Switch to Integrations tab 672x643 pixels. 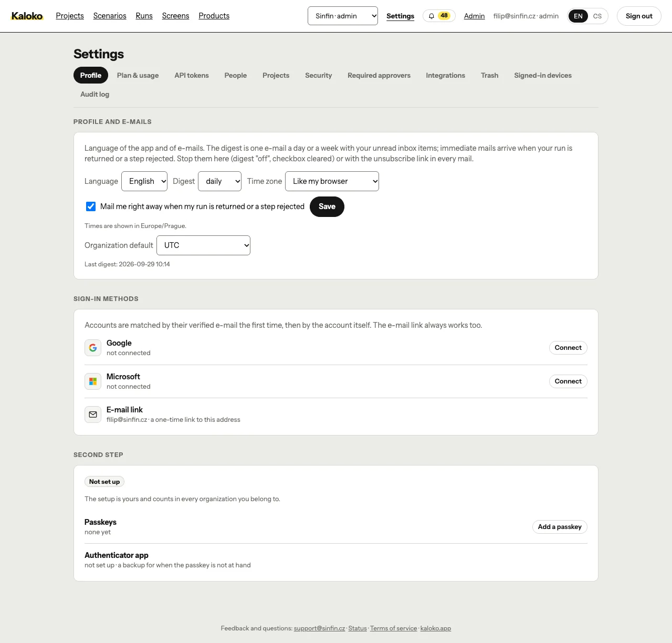pos(446,76)
